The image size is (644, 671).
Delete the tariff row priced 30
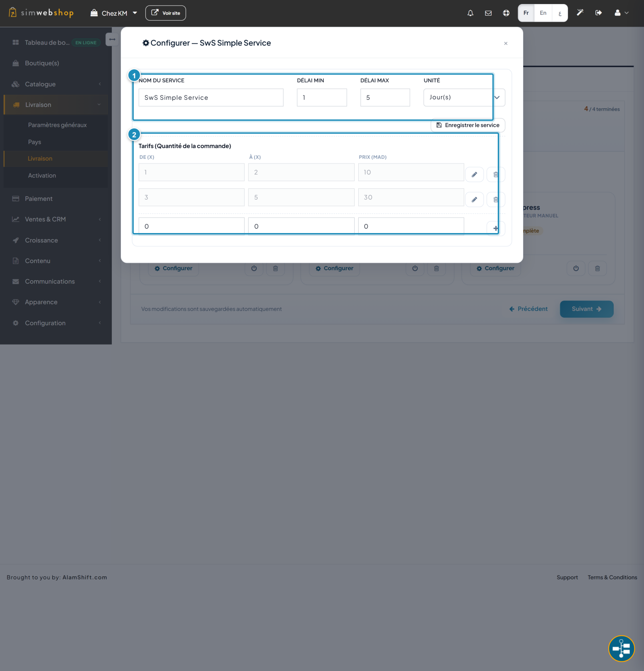495,199
